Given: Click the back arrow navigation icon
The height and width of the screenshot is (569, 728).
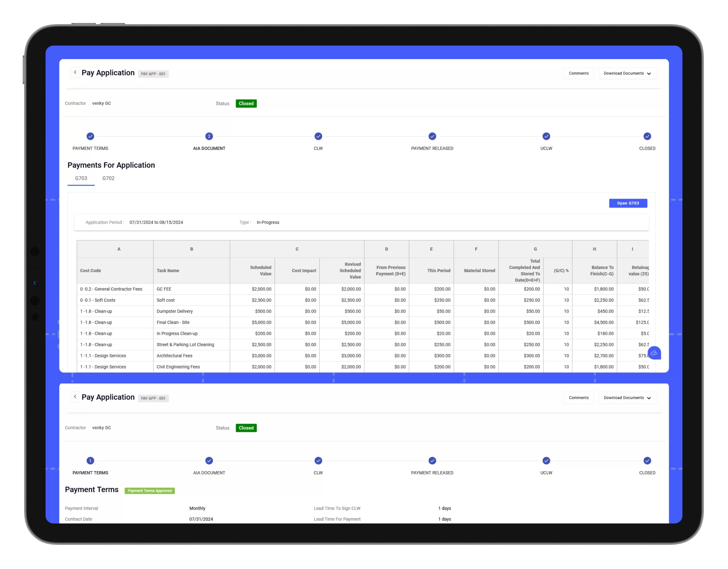Looking at the screenshot, I should pos(75,73).
